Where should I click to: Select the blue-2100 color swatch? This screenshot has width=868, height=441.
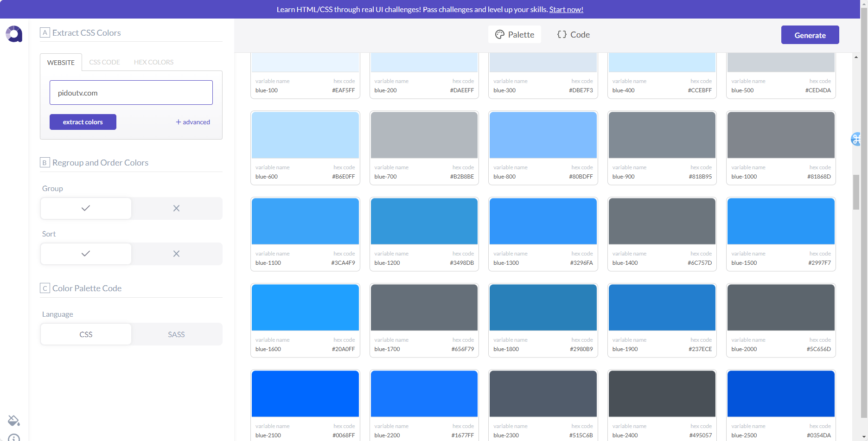(x=305, y=394)
